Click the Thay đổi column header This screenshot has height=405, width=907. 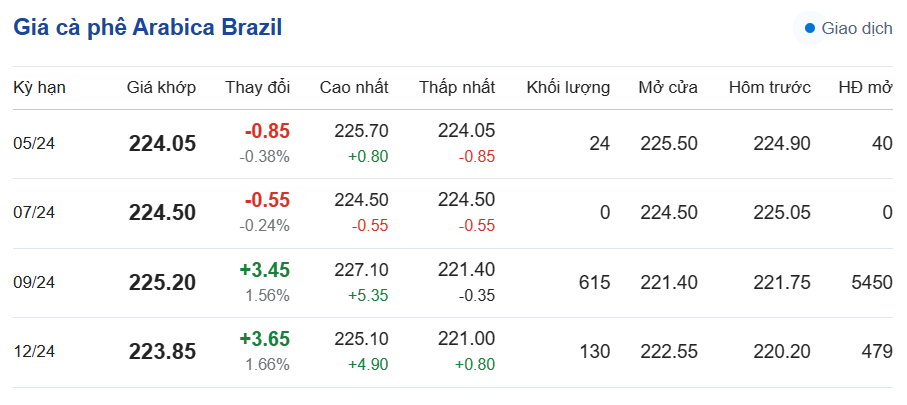[257, 87]
